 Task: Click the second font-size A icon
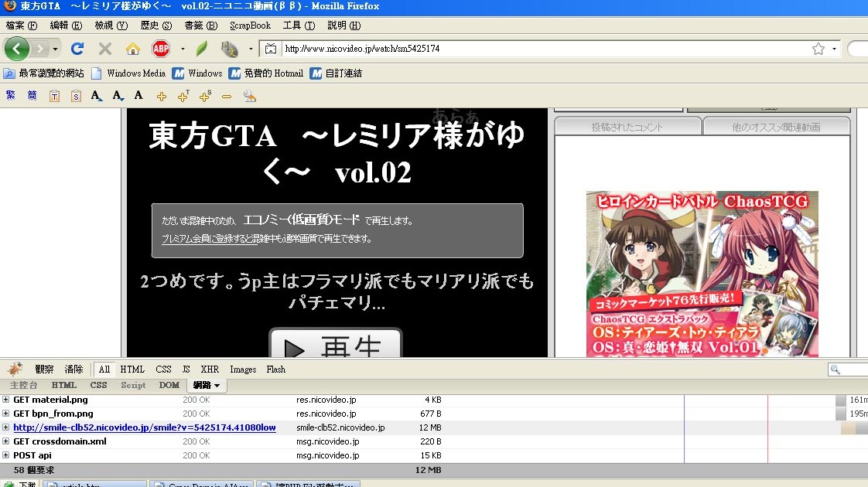tap(118, 96)
